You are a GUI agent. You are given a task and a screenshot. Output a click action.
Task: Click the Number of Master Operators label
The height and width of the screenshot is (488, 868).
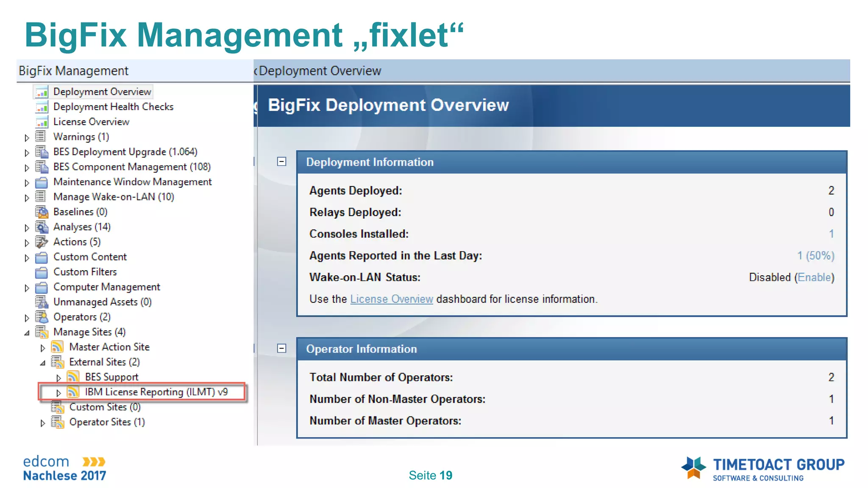385,421
